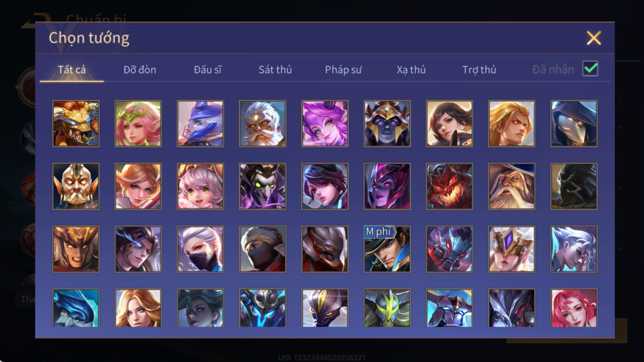Select the golden lion beast hero portrait

pyautogui.click(x=76, y=124)
